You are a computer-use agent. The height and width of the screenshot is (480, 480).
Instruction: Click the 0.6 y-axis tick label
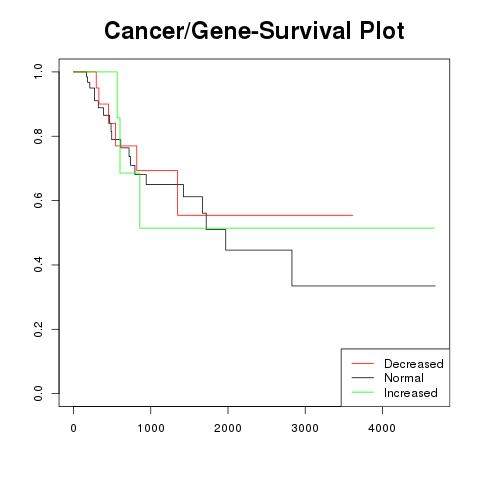[38, 200]
